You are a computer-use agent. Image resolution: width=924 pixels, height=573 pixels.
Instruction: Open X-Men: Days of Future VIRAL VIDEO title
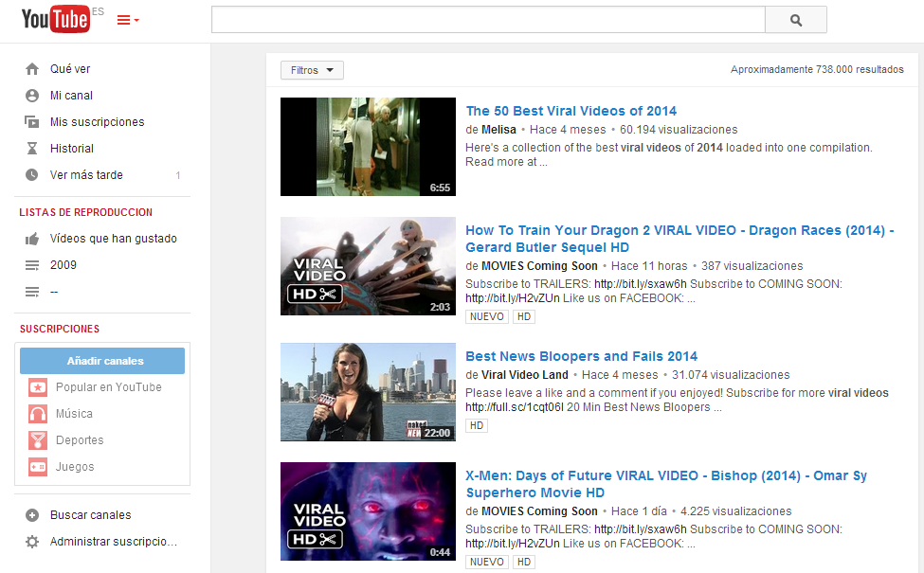[666, 484]
